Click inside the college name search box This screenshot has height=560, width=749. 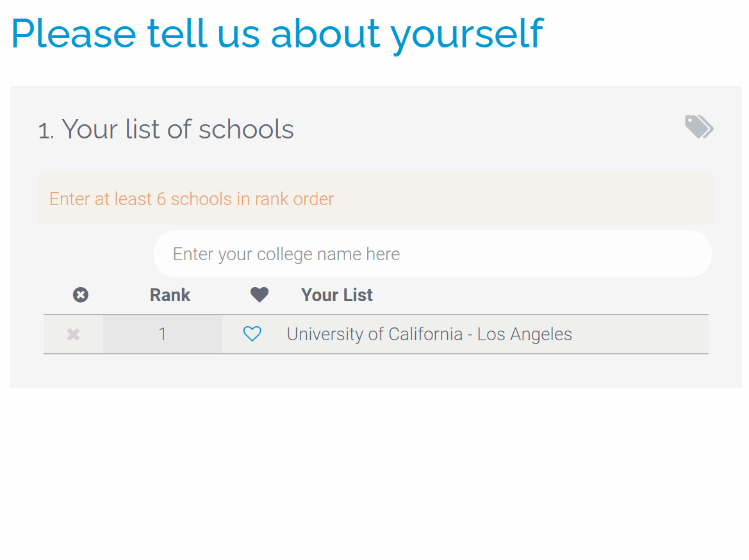(432, 254)
